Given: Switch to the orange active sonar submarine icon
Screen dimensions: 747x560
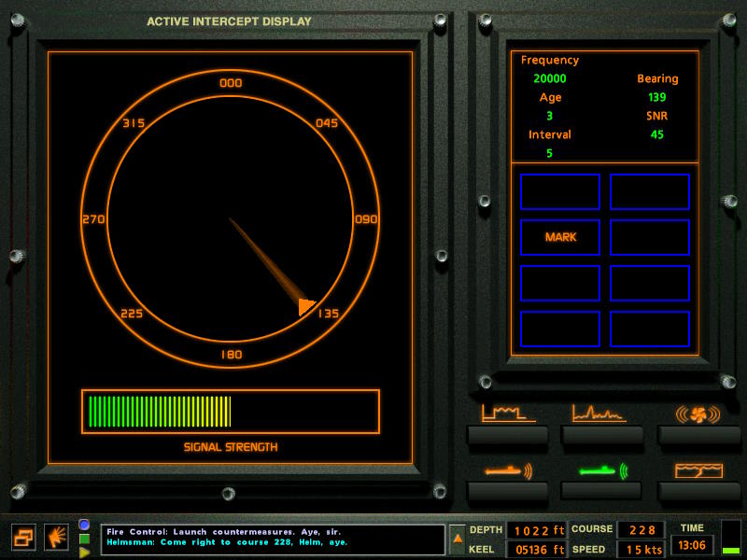Looking at the screenshot, I should click(508, 470).
